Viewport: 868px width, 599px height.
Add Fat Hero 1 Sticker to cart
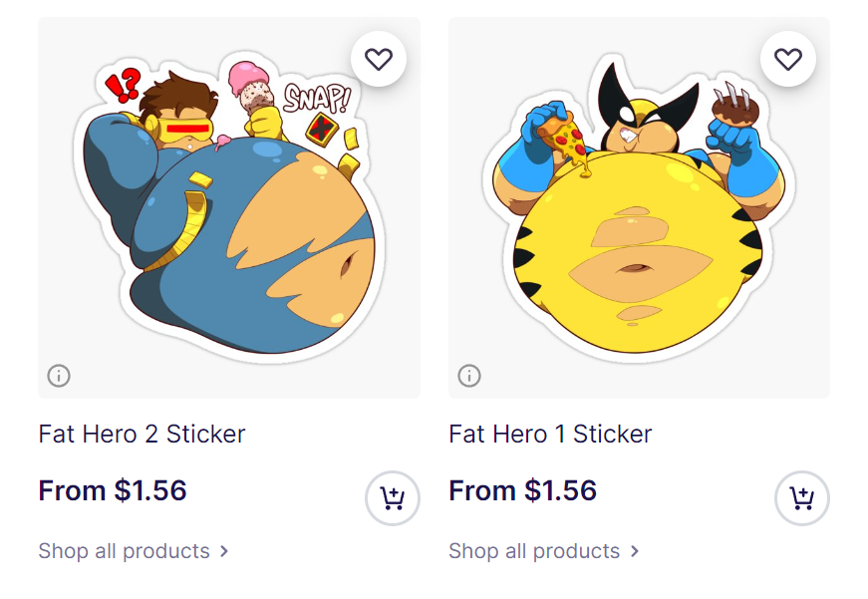(802, 497)
